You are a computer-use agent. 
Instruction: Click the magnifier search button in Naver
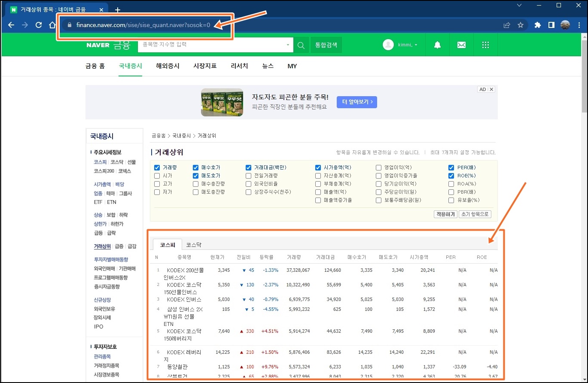tap(301, 45)
